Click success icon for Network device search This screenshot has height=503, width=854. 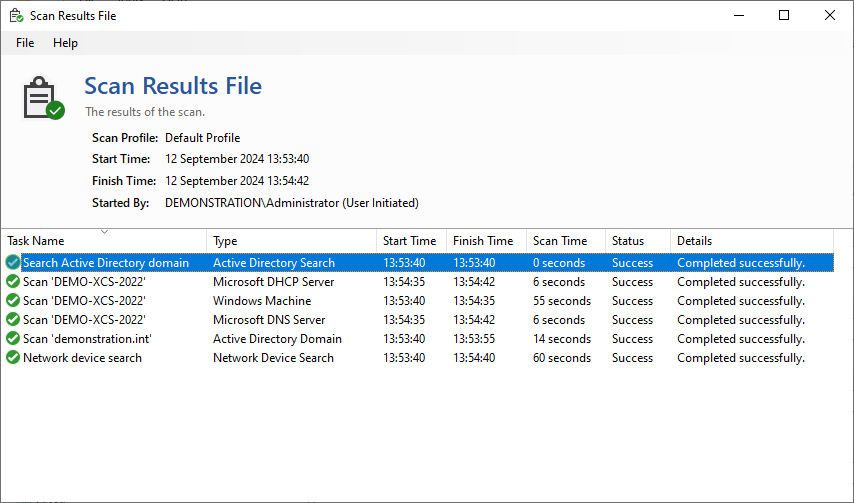click(13, 358)
